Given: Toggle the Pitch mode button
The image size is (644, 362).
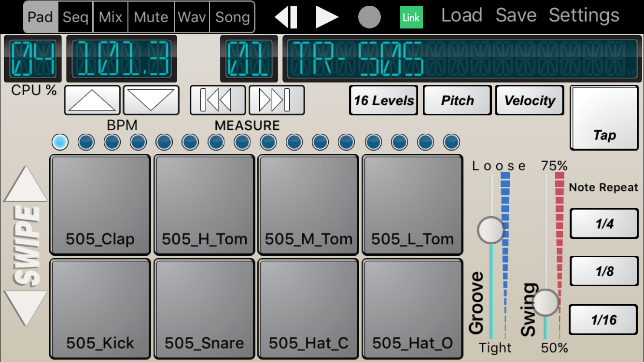Looking at the screenshot, I should [457, 100].
